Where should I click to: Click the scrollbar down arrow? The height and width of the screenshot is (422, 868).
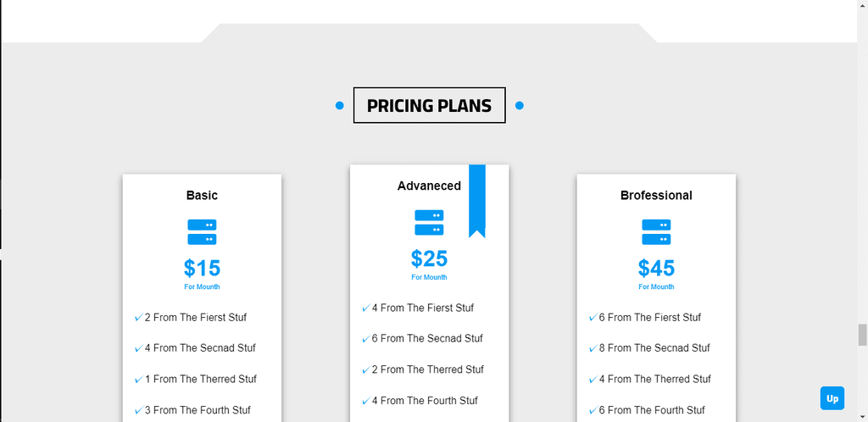[862, 416]
